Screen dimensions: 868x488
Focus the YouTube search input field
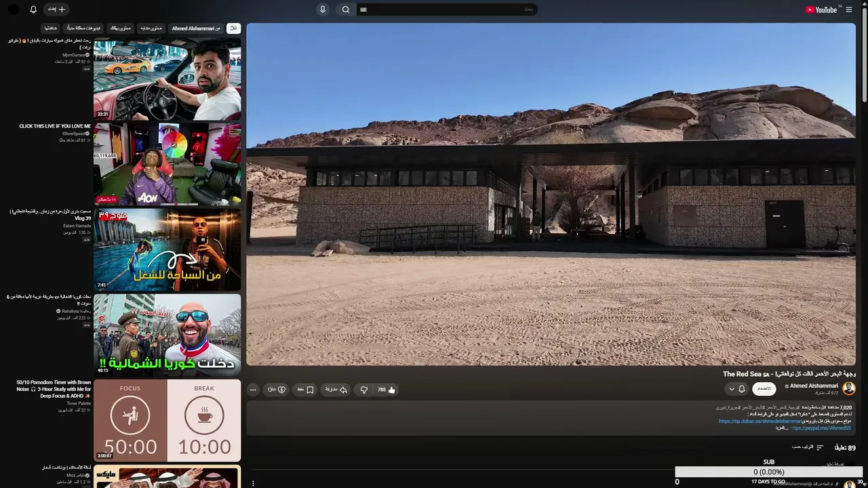pos(447,9)
